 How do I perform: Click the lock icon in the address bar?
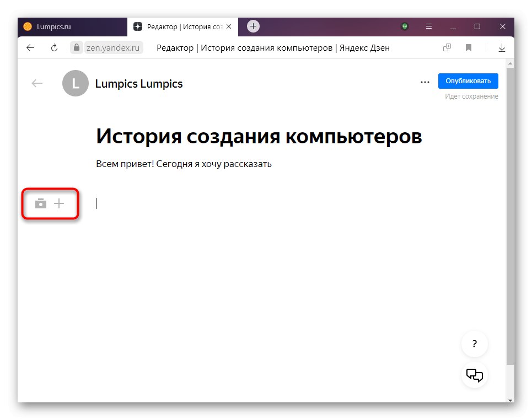[76, 47]
